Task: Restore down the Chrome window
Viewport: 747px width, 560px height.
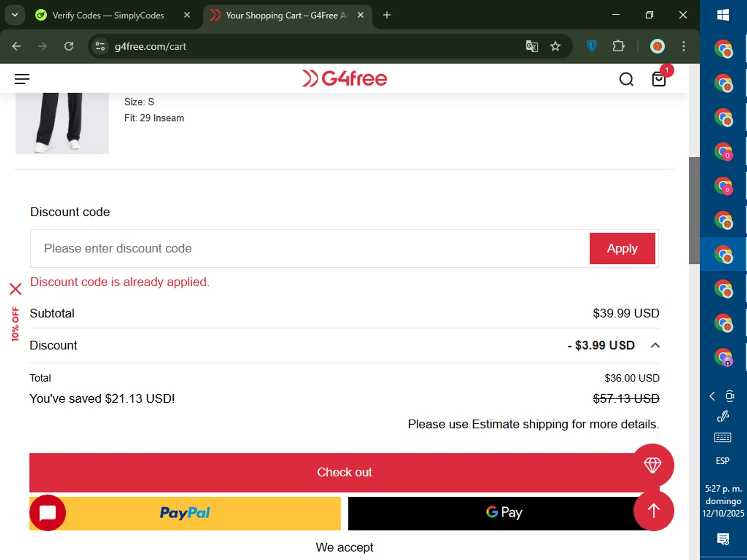Action: tap(649, 15)
